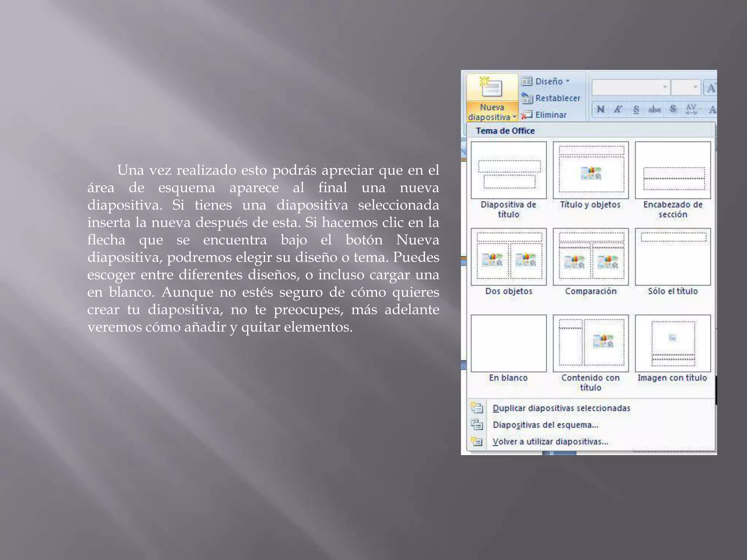This screenshot has width=747, height=560.
Task: Toggle bold with the N button
Action: pos(601,109)
